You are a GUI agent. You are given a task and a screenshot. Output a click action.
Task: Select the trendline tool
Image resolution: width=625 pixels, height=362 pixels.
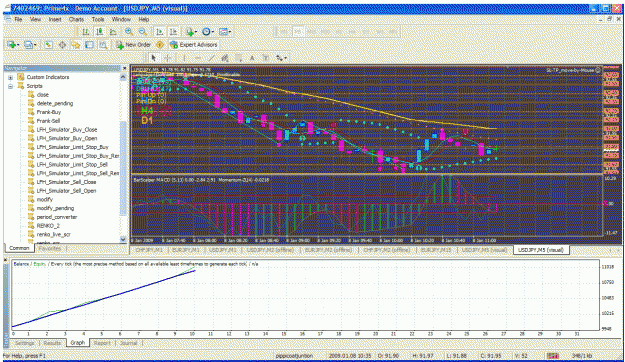click(x=212, y=58)
